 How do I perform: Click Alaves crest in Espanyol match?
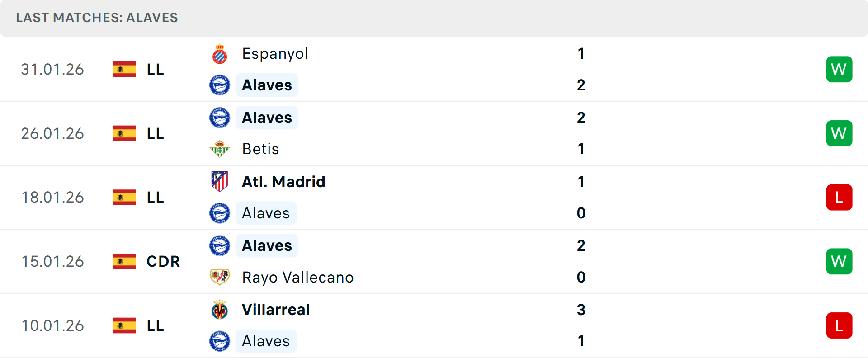[220, 85]
